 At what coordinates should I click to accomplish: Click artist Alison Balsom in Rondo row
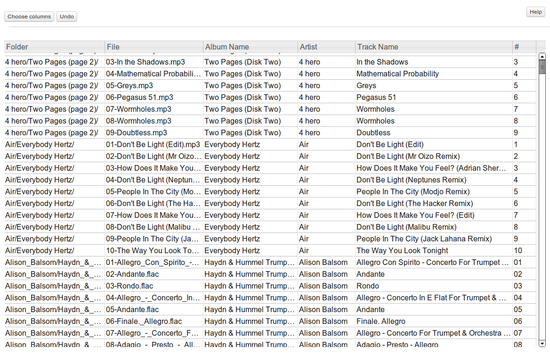[x=323, y=286]
